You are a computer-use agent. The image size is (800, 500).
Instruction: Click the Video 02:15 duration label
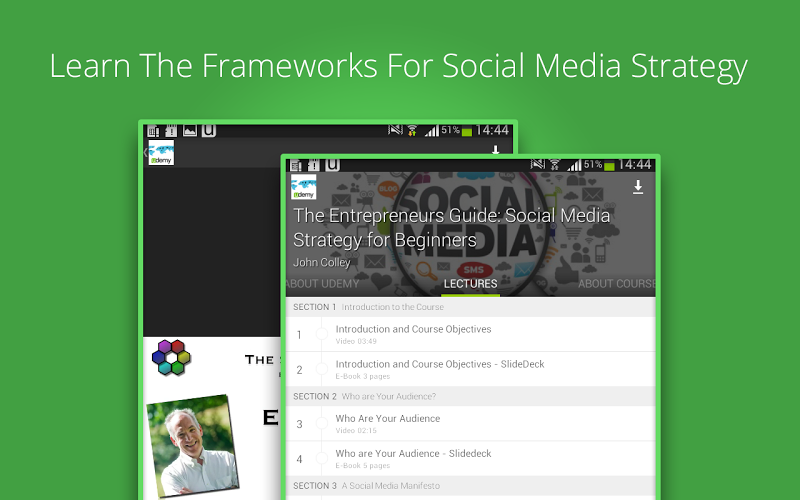[x=356, y=431]
